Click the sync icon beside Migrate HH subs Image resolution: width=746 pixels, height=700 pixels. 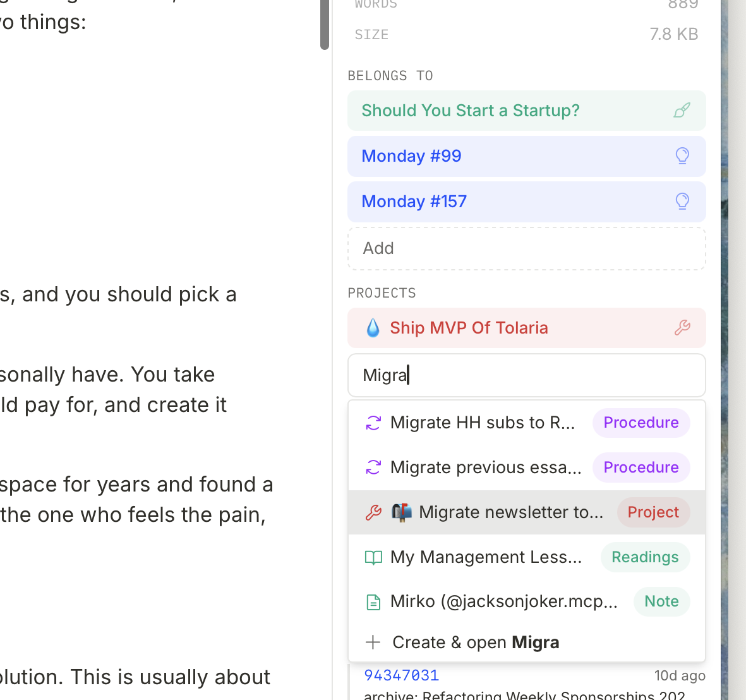pos(373,423)
